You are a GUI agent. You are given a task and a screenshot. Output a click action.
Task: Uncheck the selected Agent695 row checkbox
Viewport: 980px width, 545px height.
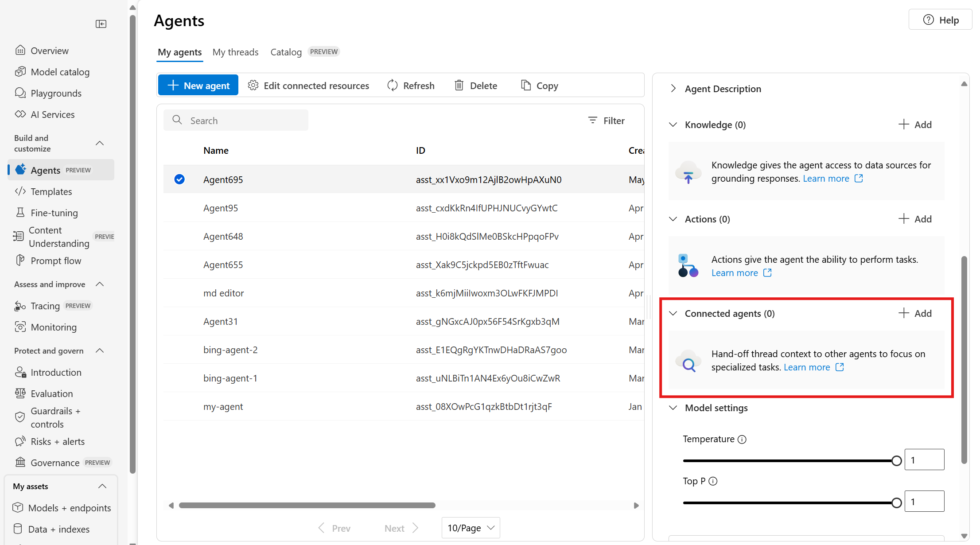179,179
